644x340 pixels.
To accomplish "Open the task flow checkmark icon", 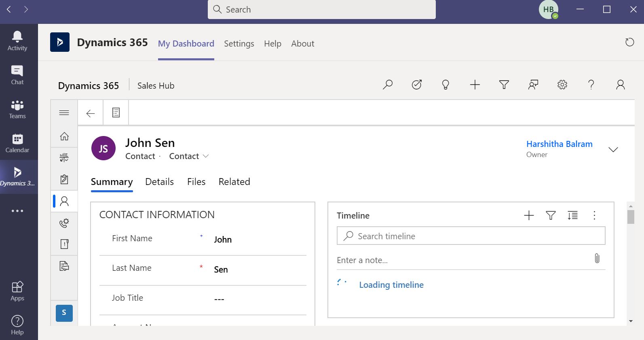I will point(417,85).
